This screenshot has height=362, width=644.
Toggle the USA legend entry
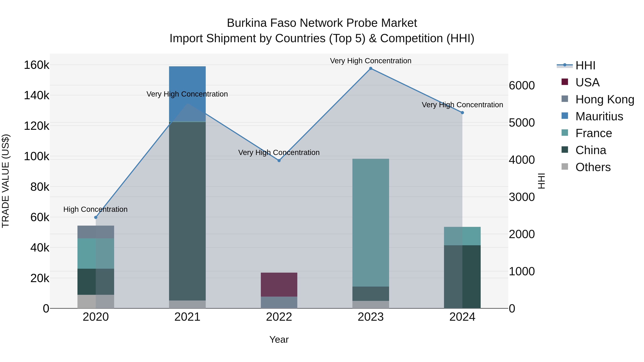[580, 82]
